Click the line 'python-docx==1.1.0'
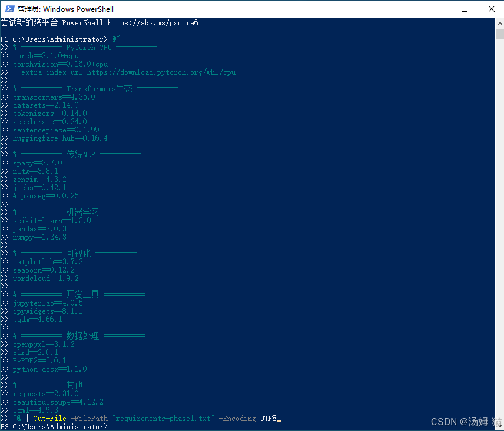The height and width of the screenshot is (431, 504). [50, 369]
